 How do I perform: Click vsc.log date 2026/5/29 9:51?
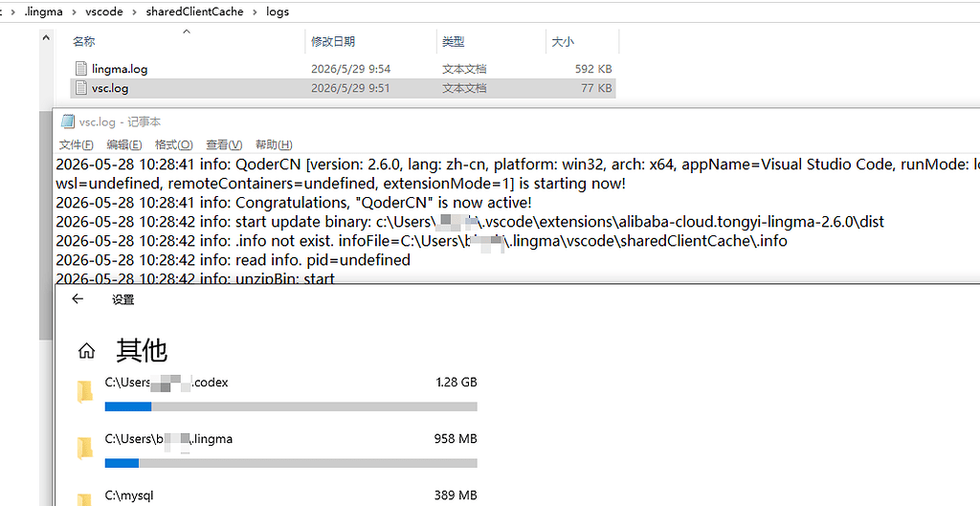[x=350, y=88]
